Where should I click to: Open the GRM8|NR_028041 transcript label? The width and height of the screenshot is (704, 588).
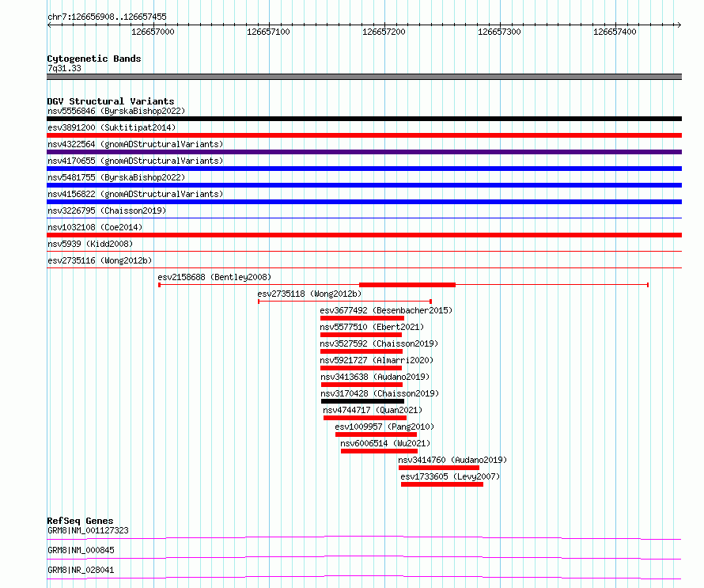click(81, 570)
